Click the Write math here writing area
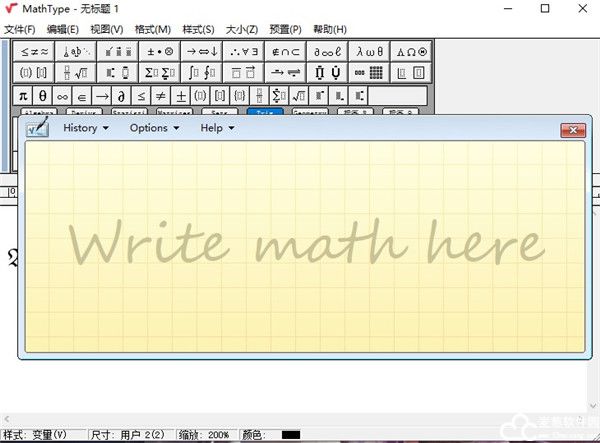The width and height of the screenshot is (600, 443). 303,245
